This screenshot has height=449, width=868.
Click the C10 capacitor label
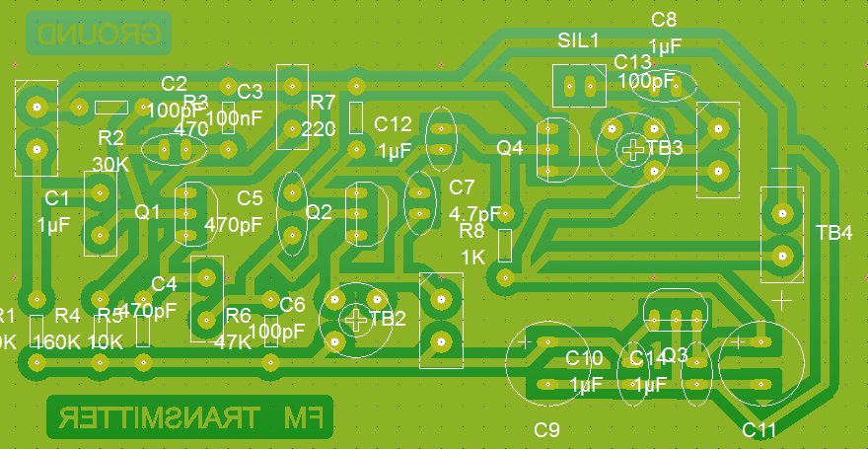pyautogui.click(x=585, y=359)
